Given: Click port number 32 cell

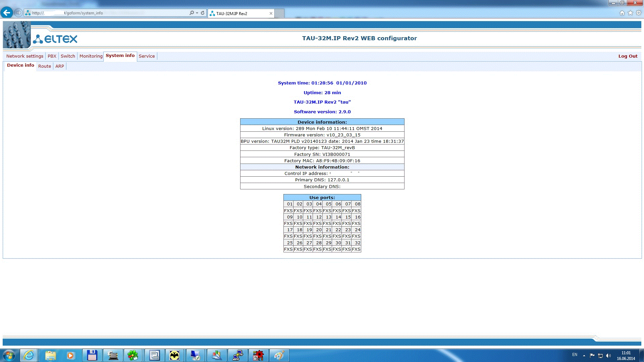Looking at the screenshot, I should tap(357, 243).
